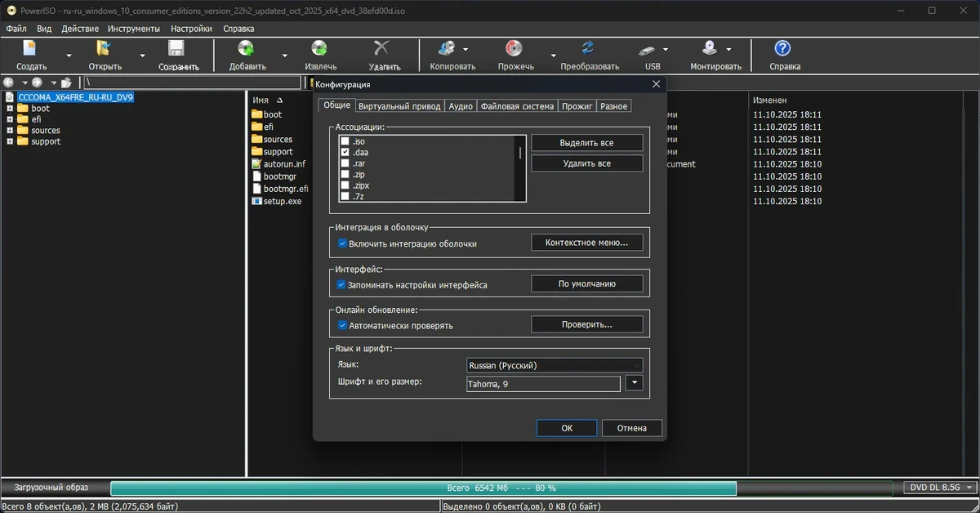Image resolution: width=980 pixels, height=513 pixels.
Task: Click the Открыть folder icon
Action: 105,48
